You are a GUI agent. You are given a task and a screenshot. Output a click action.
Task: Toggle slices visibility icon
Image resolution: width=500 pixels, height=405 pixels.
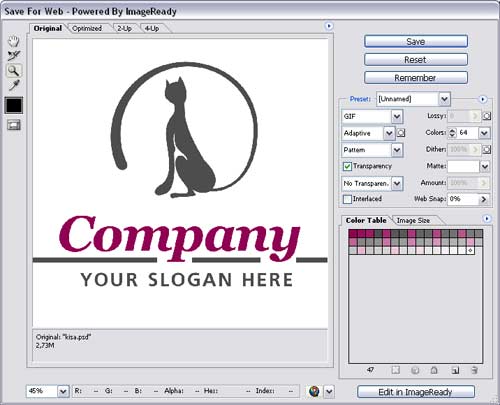point(14,125)
